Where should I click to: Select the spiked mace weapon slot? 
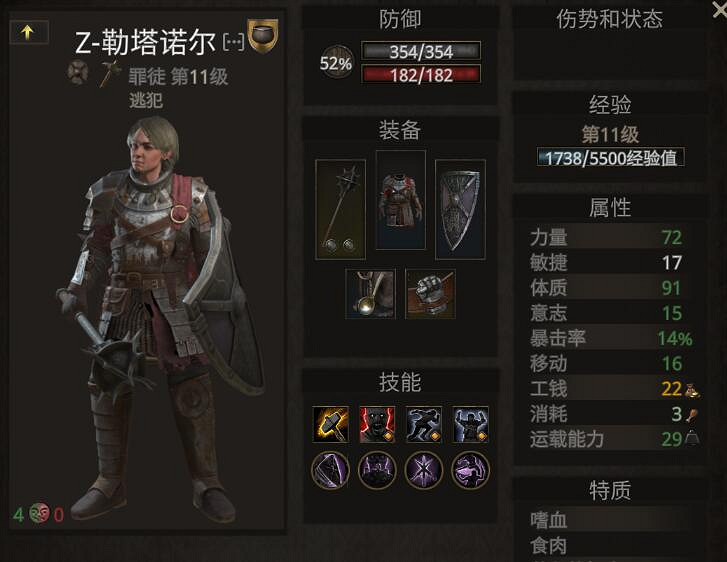tap(340, 210)
